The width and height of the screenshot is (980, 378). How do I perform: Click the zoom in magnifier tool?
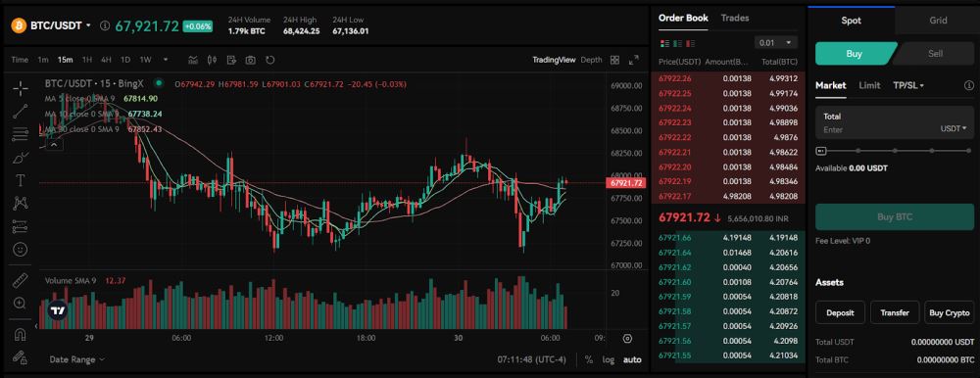pyautogui.click(x=20, y=304)
